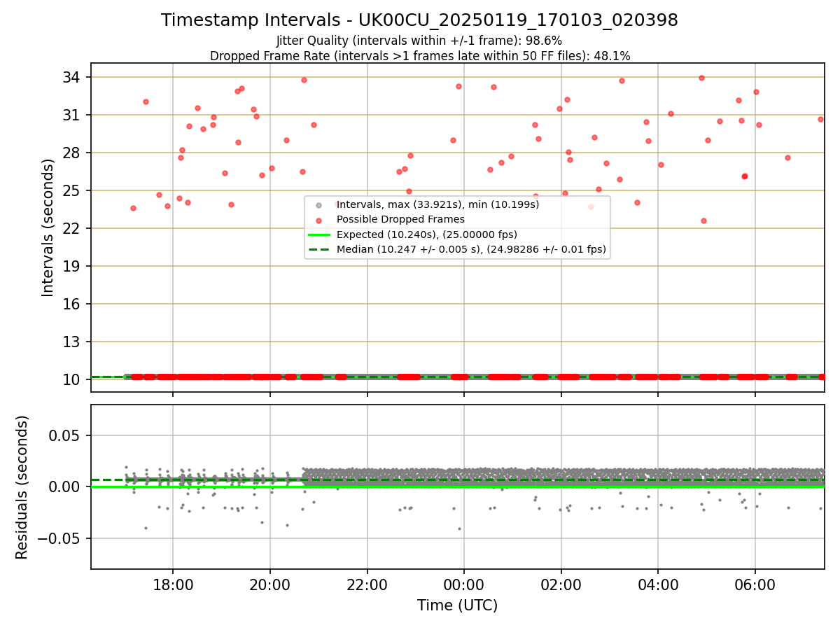Click the 'Intervals (seconds)' y-axis label

(x=48, y=227)
